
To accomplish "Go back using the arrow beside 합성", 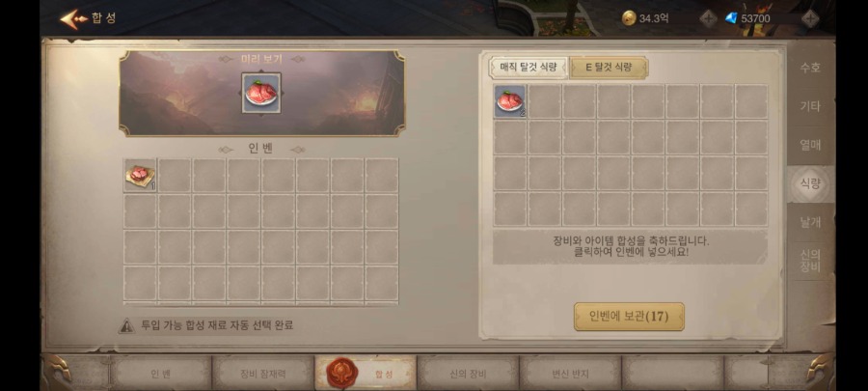I will [x=73, y=19].
